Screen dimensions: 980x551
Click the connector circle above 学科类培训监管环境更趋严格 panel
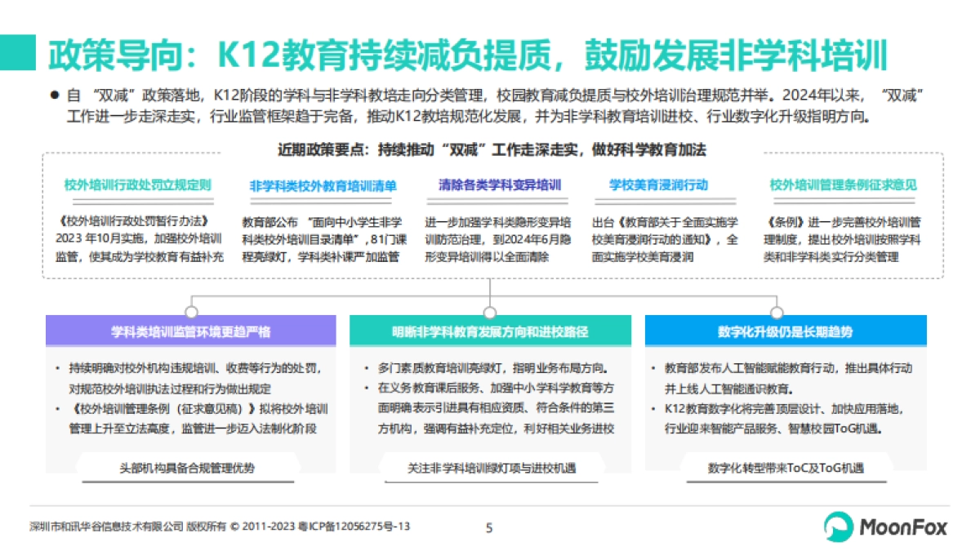click(193, 310)
